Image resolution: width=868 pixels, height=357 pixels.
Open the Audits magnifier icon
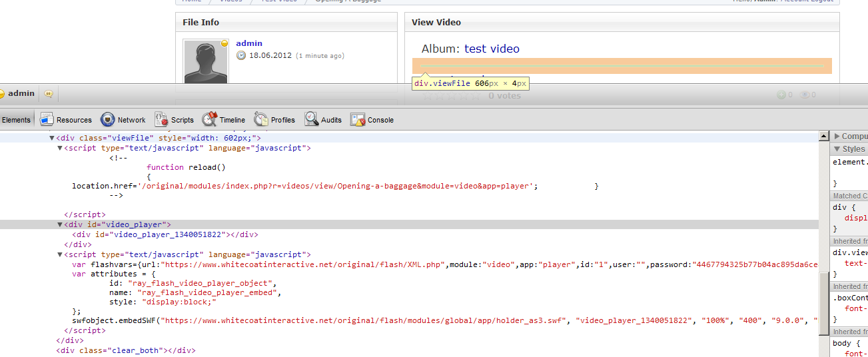point(312,120)
